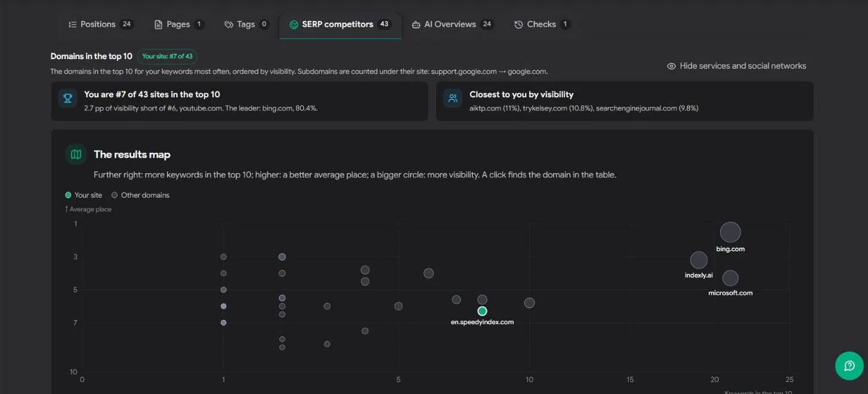This screenshot has width=868, height=394.
Task: Click the 'Domains in the top 10' heading
Action: [91, 57]
